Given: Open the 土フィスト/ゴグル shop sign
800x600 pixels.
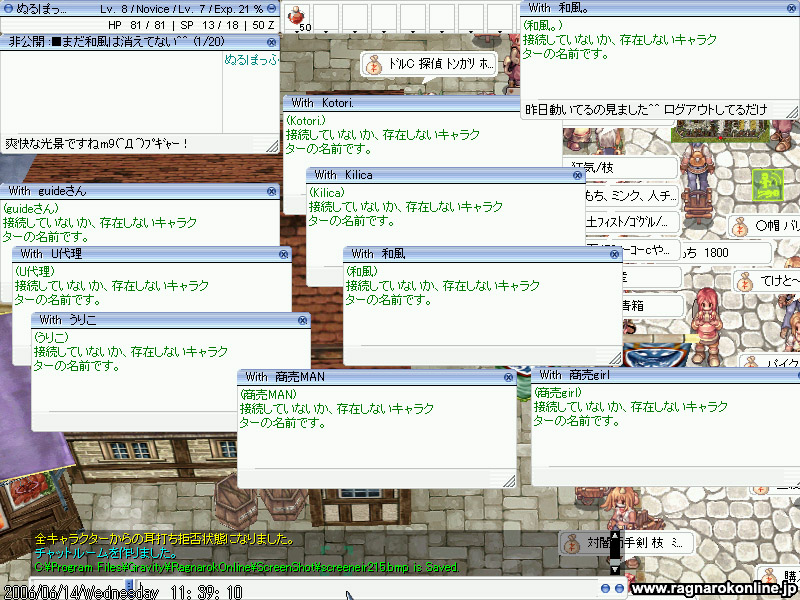Looking at the screenshot, I should (x=632, y=222).
